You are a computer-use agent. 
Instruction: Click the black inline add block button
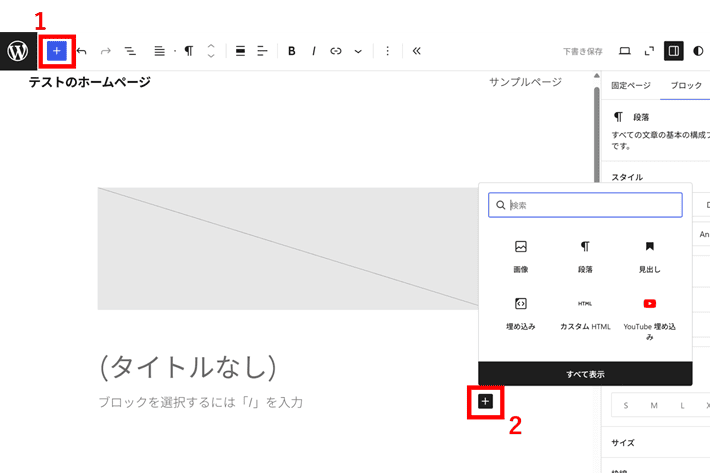point(485,401)
